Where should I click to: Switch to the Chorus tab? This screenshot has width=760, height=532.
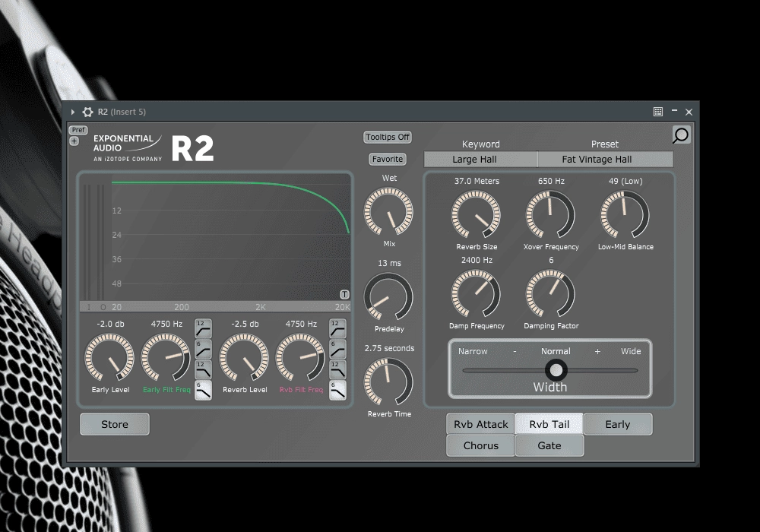pos(481,446)
